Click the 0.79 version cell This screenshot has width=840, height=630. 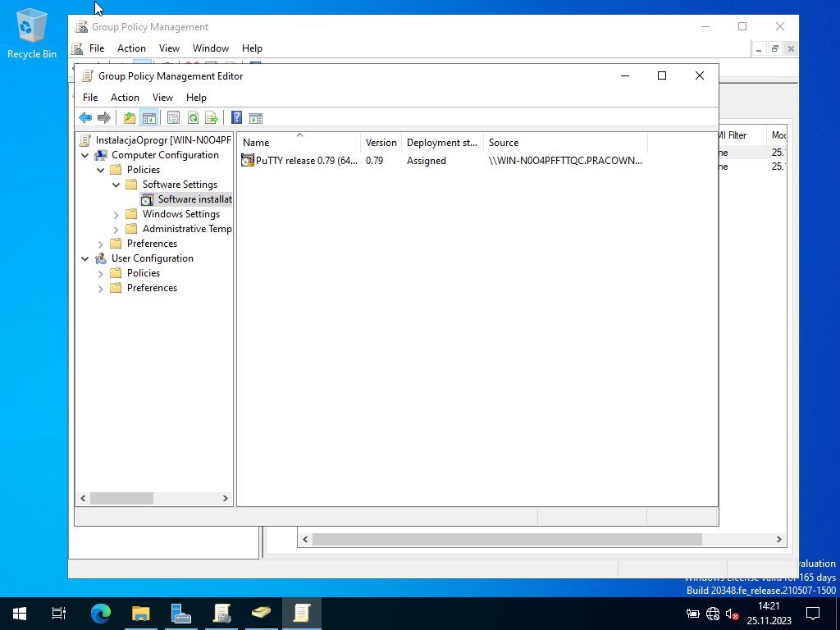(374, 160)
